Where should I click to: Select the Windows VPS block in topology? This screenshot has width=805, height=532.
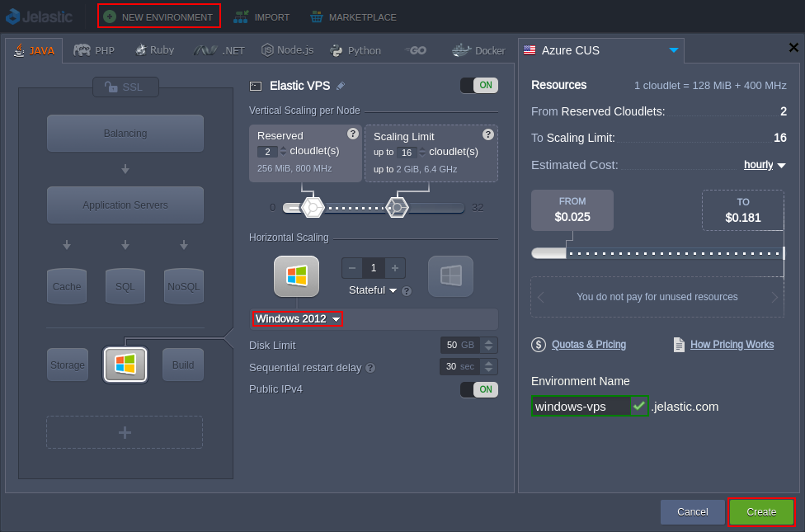125,365
